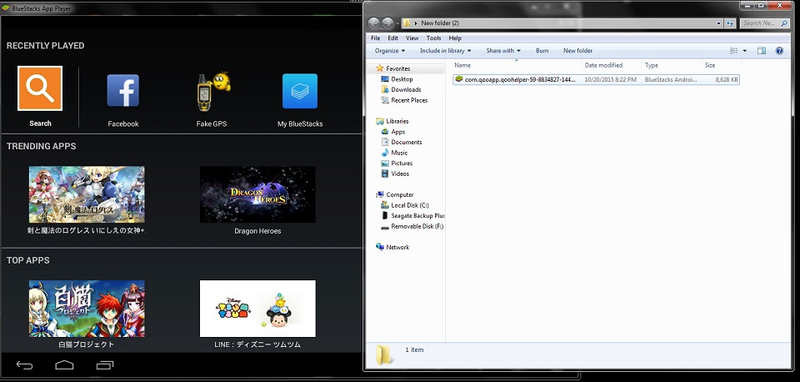Focus the Explorer search box
Image resolution: width=800 pixels, height=382 pixels.
(x=764, y=23)
